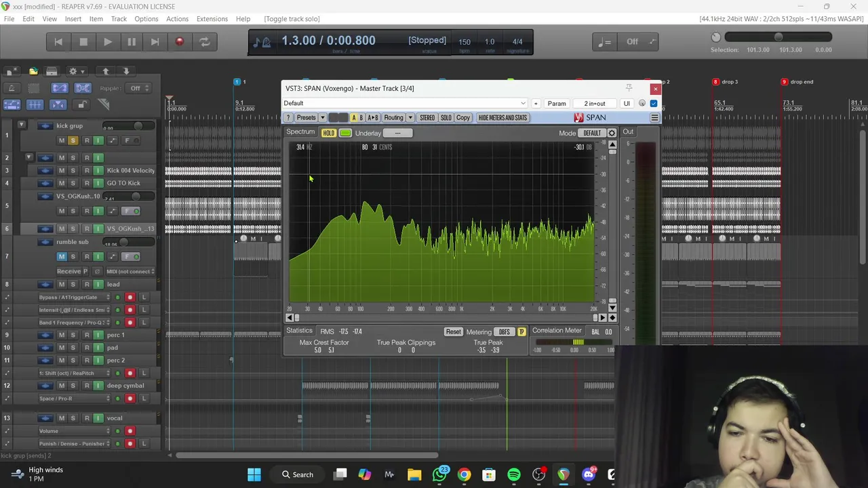Viewport: 868px width, 488px height.
Task: Adjust the rumble sub volume slider
Action: (124, 243)
